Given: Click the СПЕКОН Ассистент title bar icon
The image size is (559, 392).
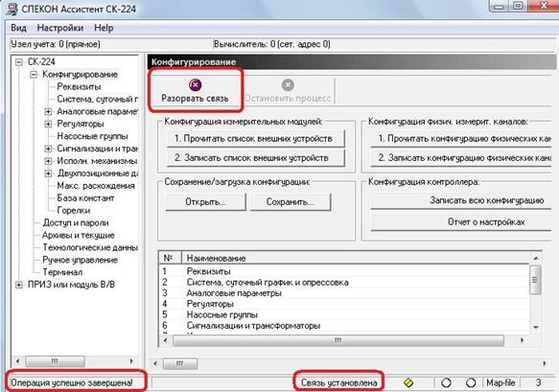Looking at the screenshot, I should pos(12,9).
